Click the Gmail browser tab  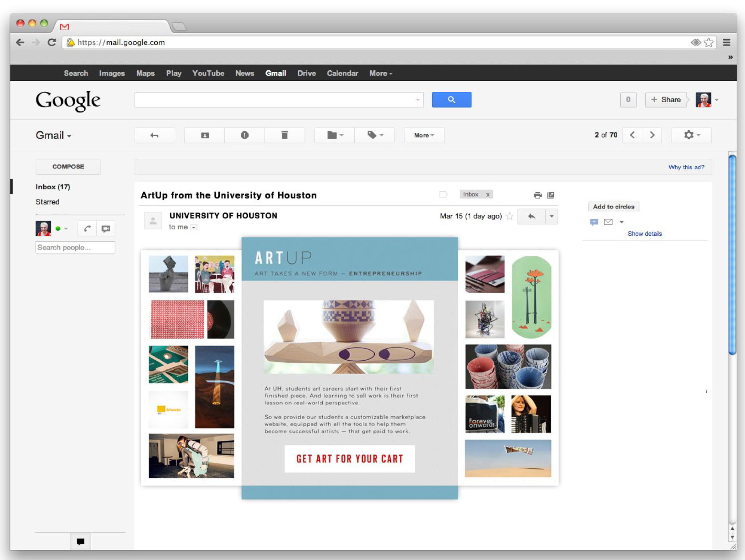[x=113, y=26]
